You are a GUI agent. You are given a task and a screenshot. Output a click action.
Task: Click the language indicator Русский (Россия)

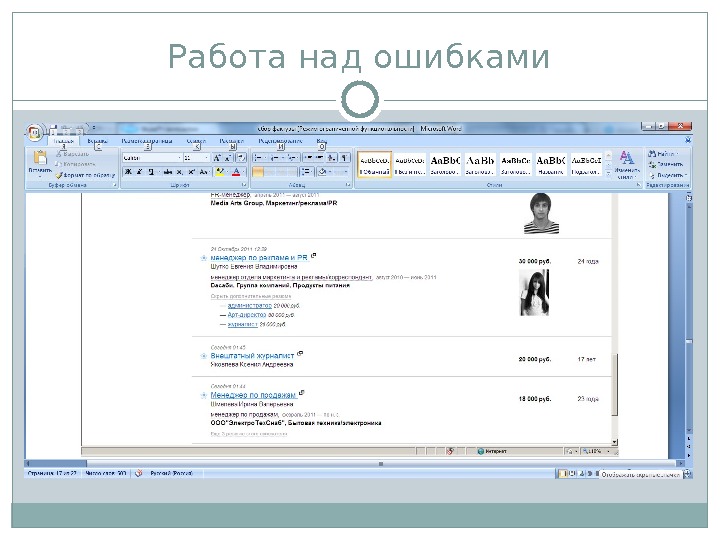[171, 473]
